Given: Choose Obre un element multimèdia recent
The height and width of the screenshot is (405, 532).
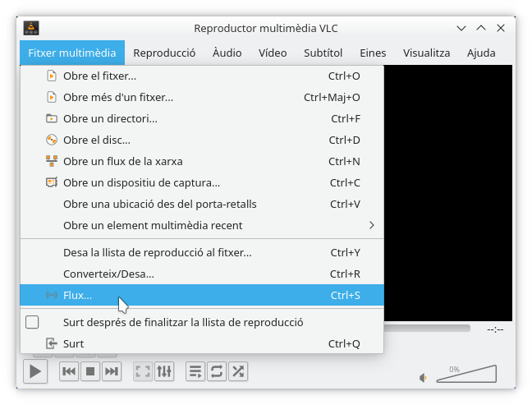Looking at the screenshot, I should 202,225.
